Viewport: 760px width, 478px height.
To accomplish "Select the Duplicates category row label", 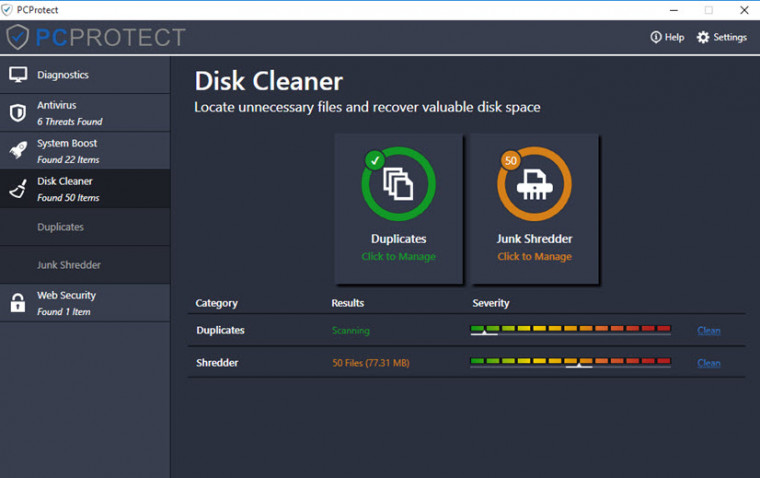I will coord(220,330).
